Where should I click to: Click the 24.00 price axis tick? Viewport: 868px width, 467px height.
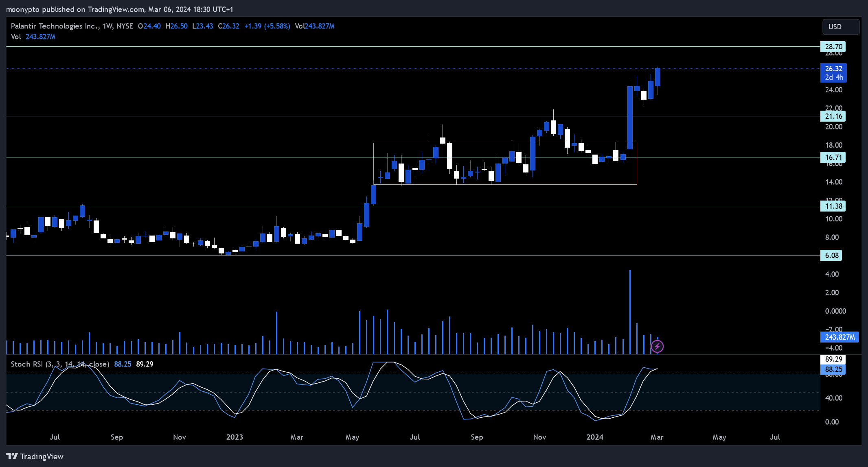pos(833,90)
